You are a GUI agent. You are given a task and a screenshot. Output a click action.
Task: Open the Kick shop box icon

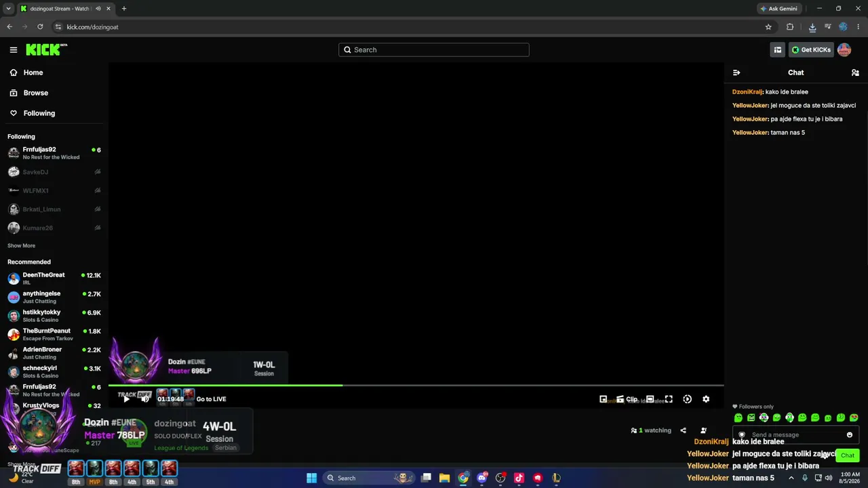[778, 49]
